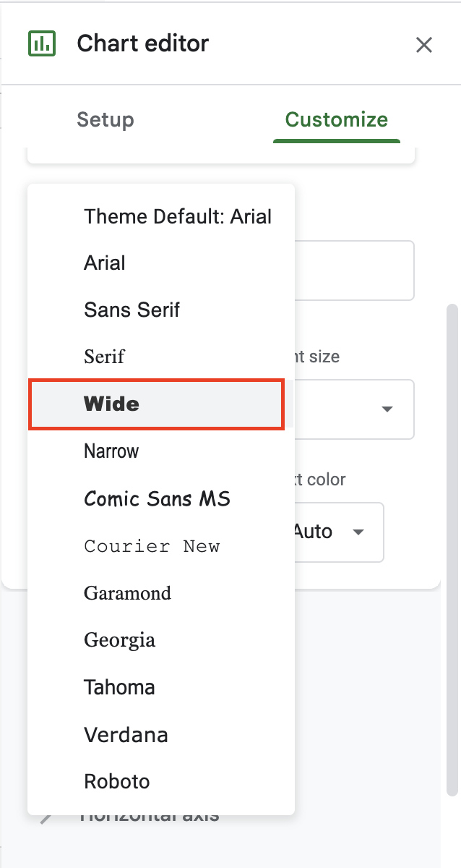461x868 pixels.
Task: Choose the Tahoma font
Action: [x=119, y=687]
